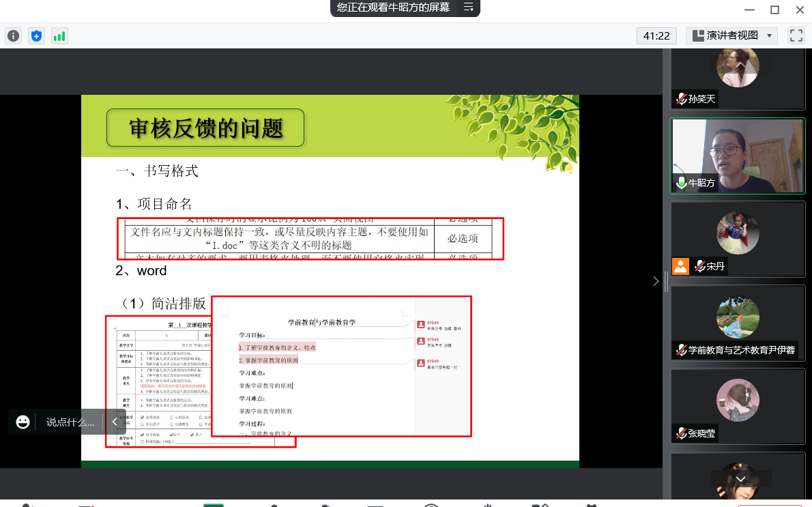The height and width of the screenshot is (507, 812).
Task: Click the （1）简洁排版 subheading
Action: coord(162,304)
